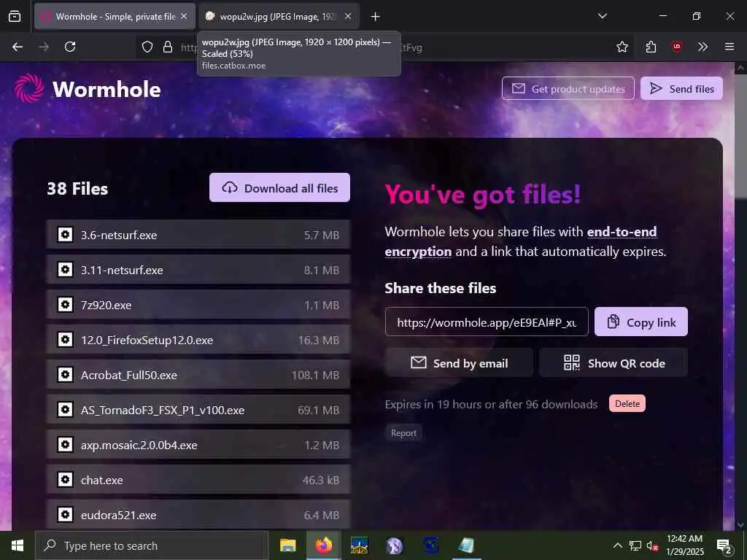This screenshot has width=747, height=560.
Task: Click file icon beside chat.exe
Action: 65,480
